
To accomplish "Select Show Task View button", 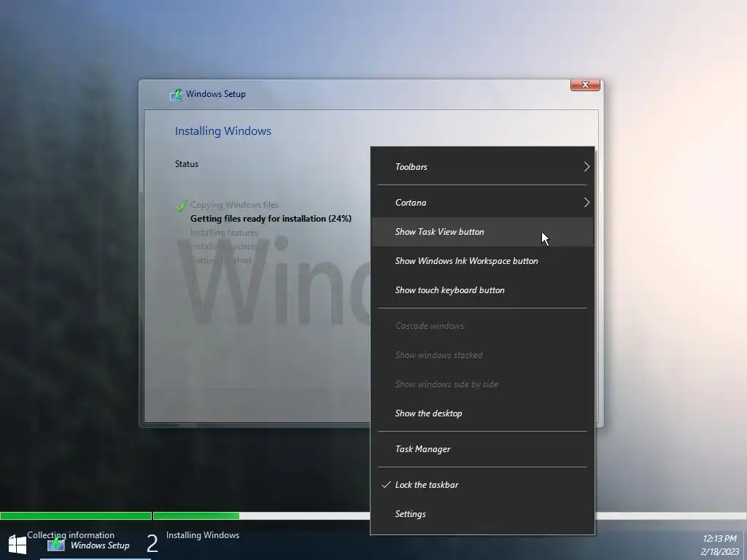I will point(482,232).
